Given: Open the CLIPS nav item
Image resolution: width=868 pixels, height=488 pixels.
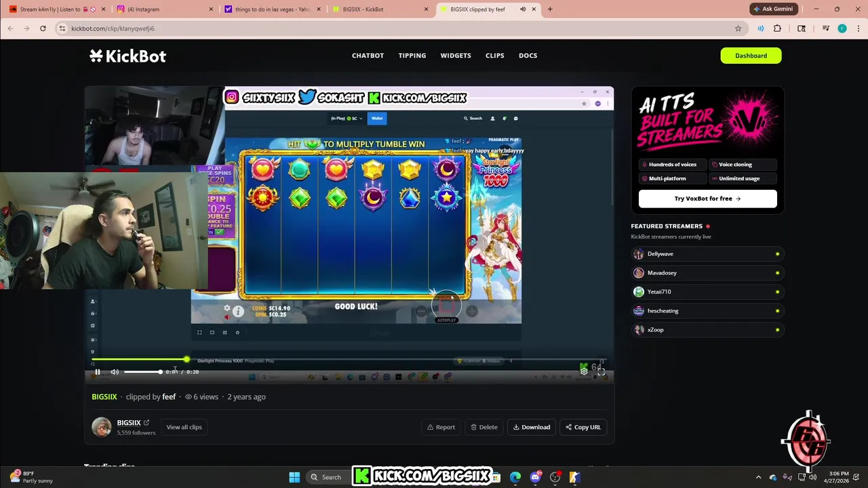Looking at the screenshot, I should (x=495, y=56).
